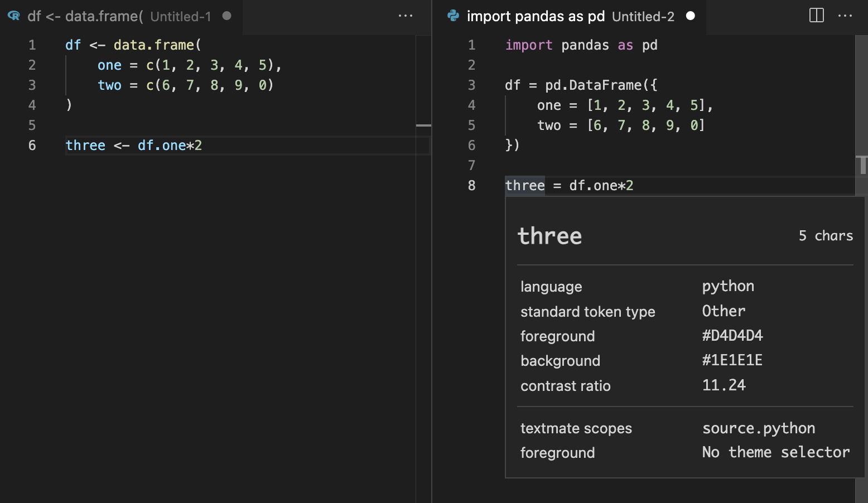Click 'two' variable in R editor line 3
868x503 pixels.
109,85
